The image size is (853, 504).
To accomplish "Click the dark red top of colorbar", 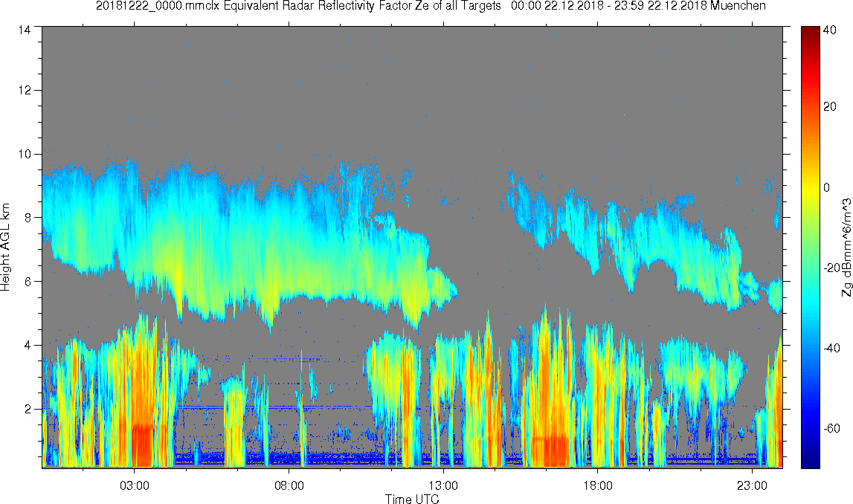I will pos(811,31).
